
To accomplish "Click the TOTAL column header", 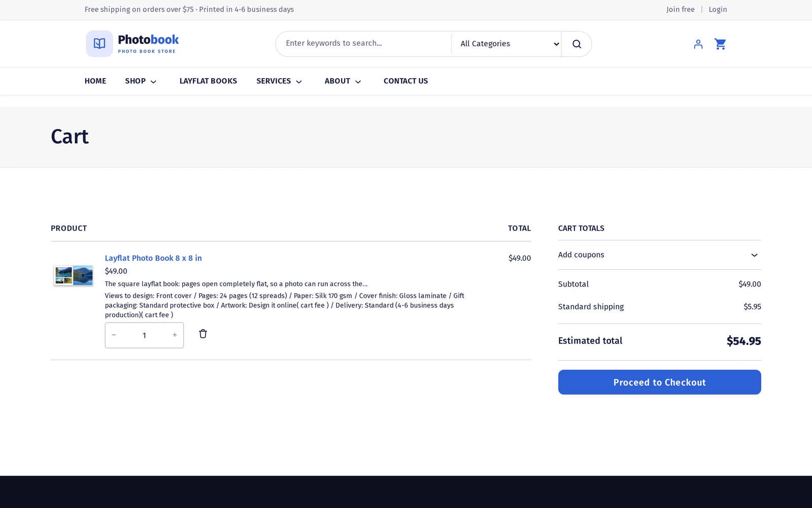I will [519, 229].
